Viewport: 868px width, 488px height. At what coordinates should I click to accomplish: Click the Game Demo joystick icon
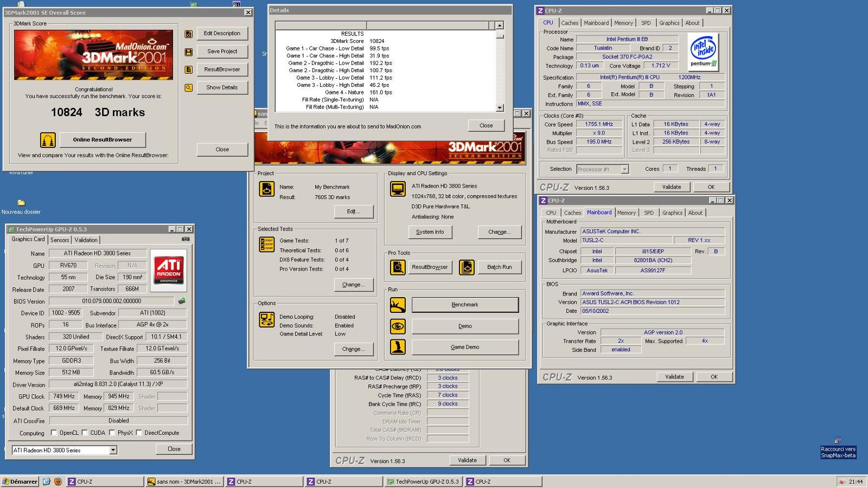398,347
